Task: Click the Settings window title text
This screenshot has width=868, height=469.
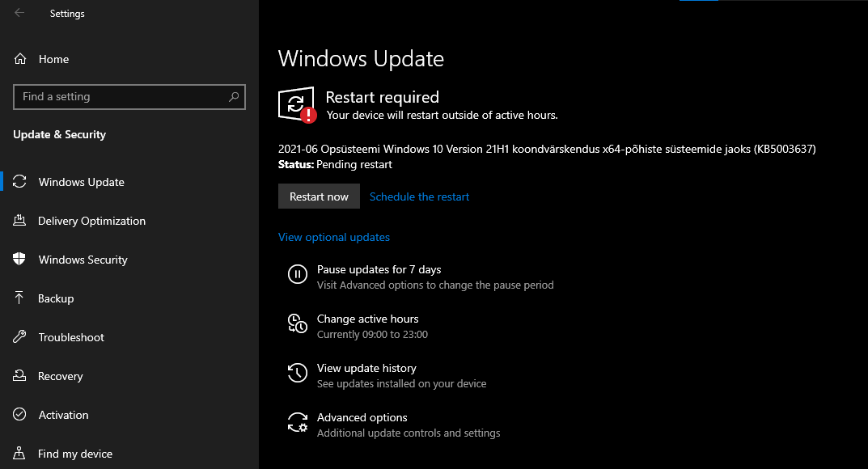Action: (x=67, y=14)
